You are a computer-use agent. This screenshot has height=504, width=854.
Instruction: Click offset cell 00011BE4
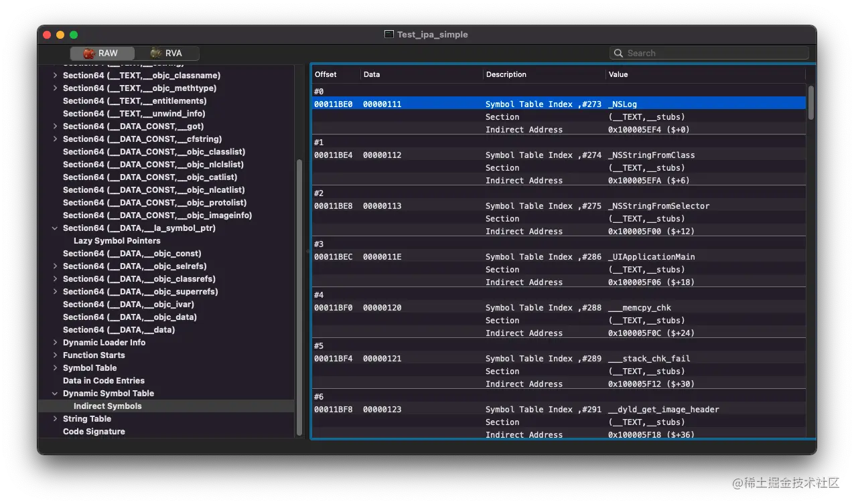point(333,155)
